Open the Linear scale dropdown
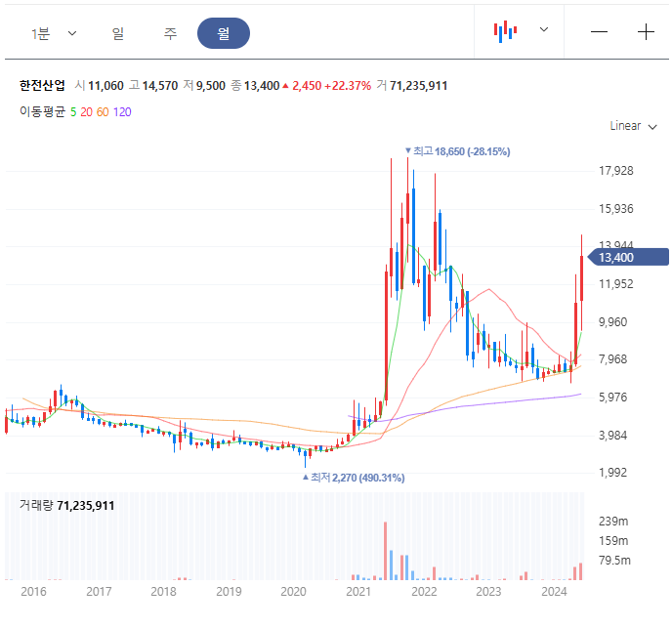The image size is (672, 628). (633, 126)
